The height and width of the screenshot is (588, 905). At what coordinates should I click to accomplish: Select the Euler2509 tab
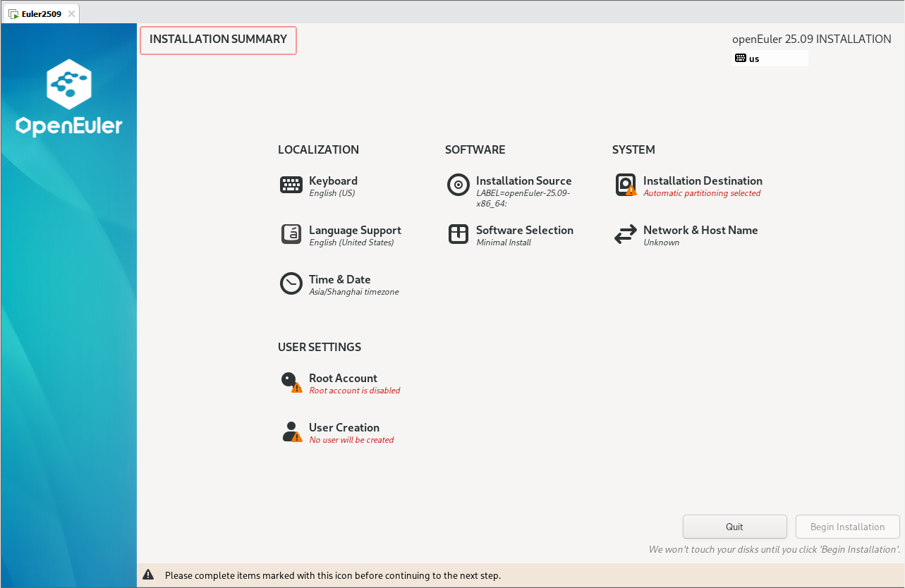coord(41,13)
